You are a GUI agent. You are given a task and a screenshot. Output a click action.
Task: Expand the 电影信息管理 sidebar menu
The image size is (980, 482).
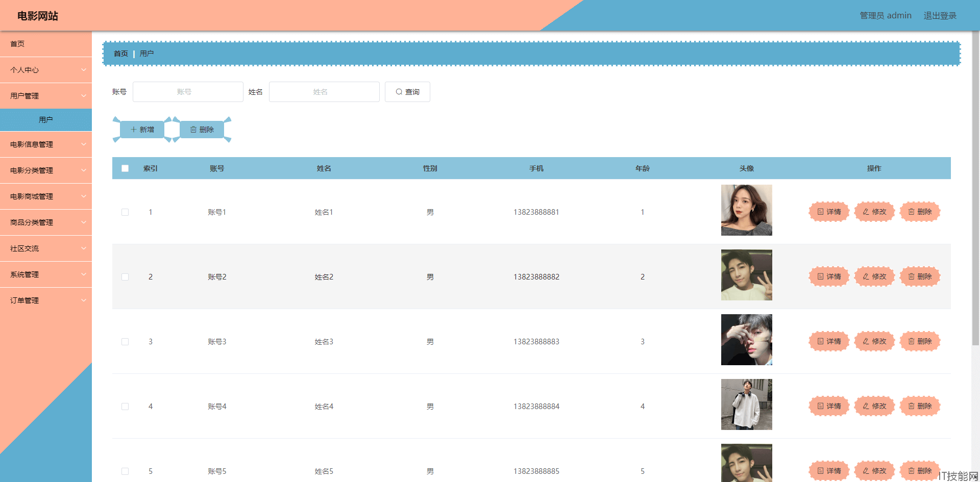[46, 144]
